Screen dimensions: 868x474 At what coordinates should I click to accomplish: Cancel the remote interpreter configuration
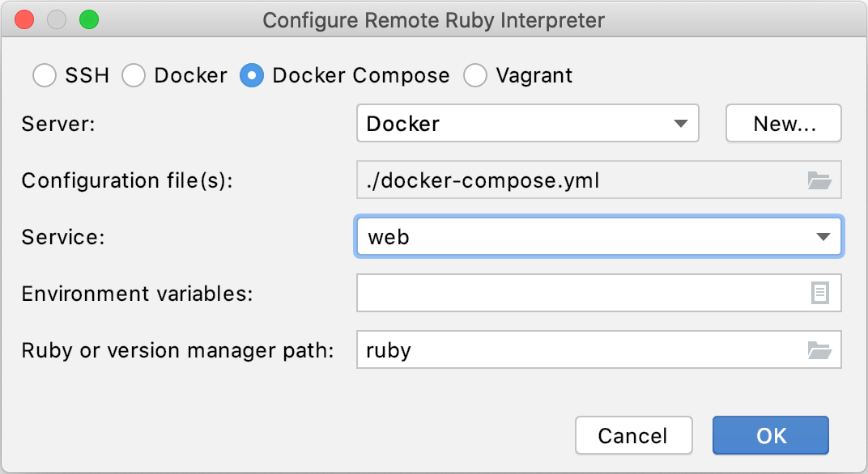633,434
